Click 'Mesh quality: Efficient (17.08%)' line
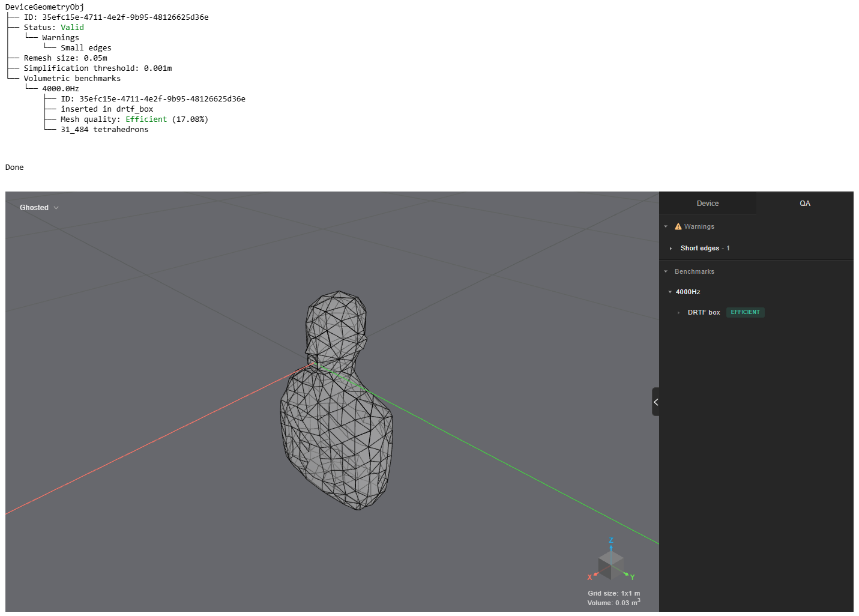859x616 pixels. (x=134, y=119)
